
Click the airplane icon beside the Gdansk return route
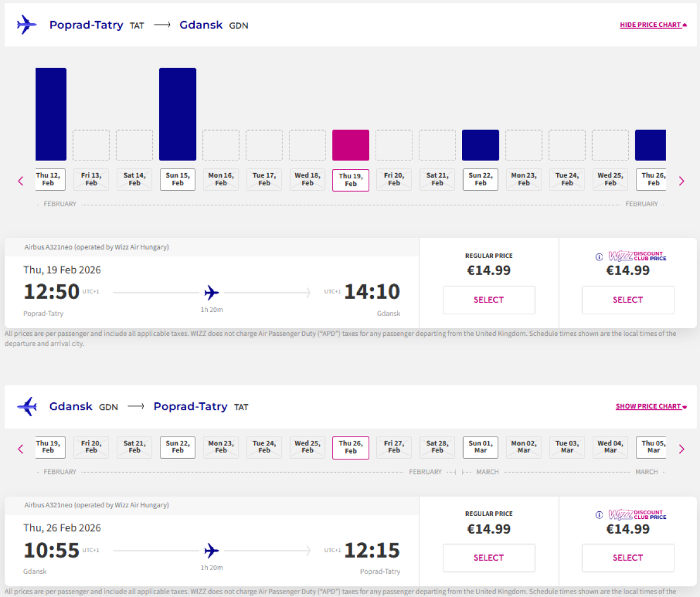(26, 406)
